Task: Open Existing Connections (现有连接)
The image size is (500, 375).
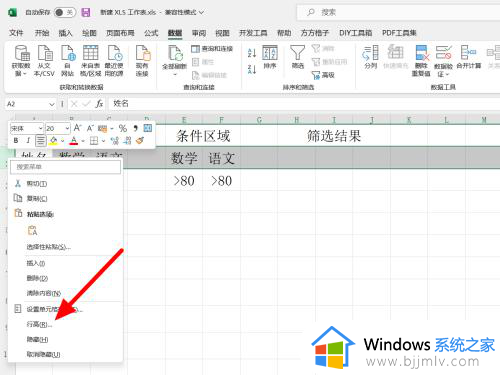Action: pyautogui.click(x=142, y=61)
